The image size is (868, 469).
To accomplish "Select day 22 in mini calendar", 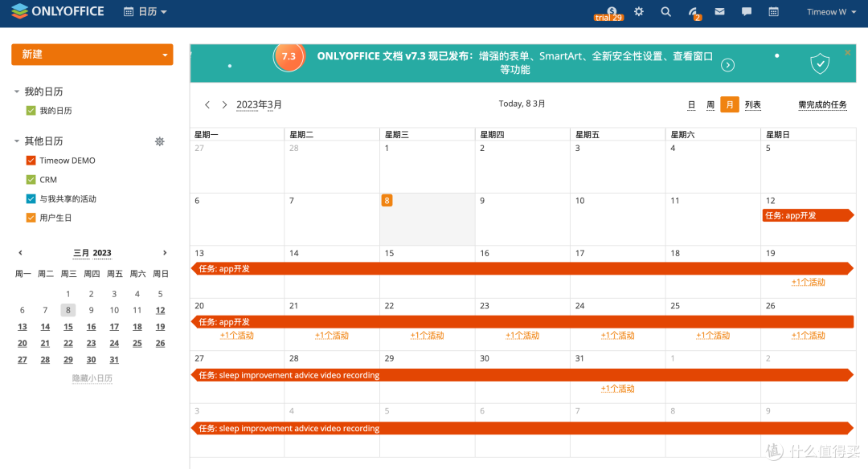I will (x=68, y=344).
